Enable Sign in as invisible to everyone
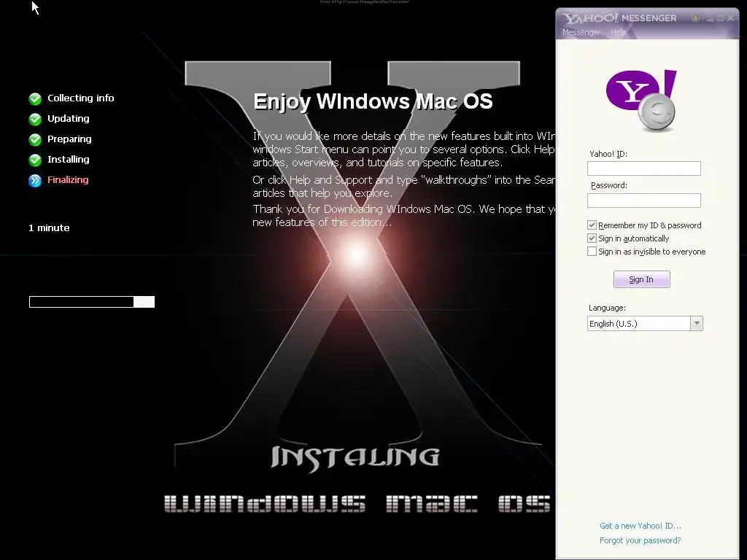Image resolution: width=747 pixels, height=560 pixels. click(592, 252)
